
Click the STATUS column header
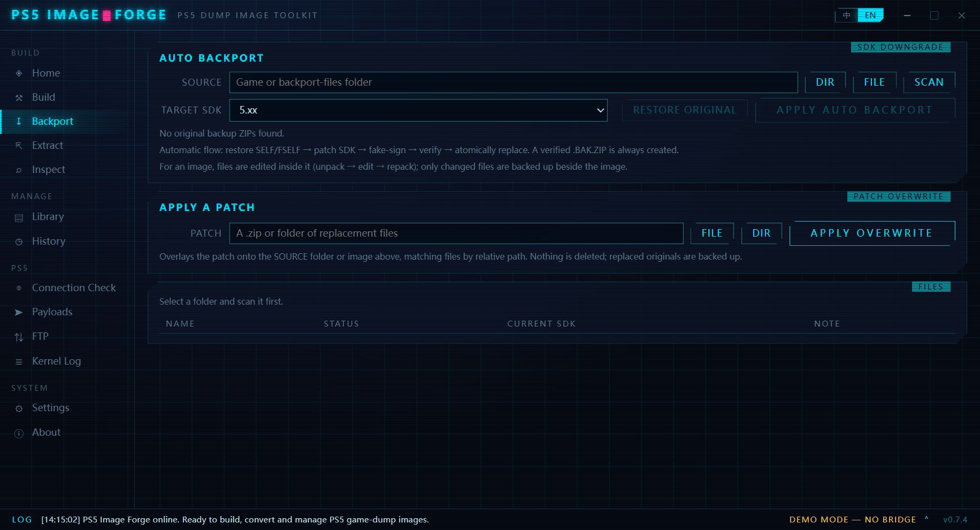341,324
